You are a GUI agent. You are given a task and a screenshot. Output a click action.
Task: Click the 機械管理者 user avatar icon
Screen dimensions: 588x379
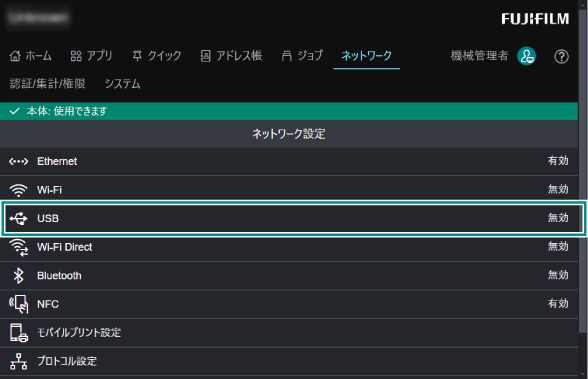point(526,56)
